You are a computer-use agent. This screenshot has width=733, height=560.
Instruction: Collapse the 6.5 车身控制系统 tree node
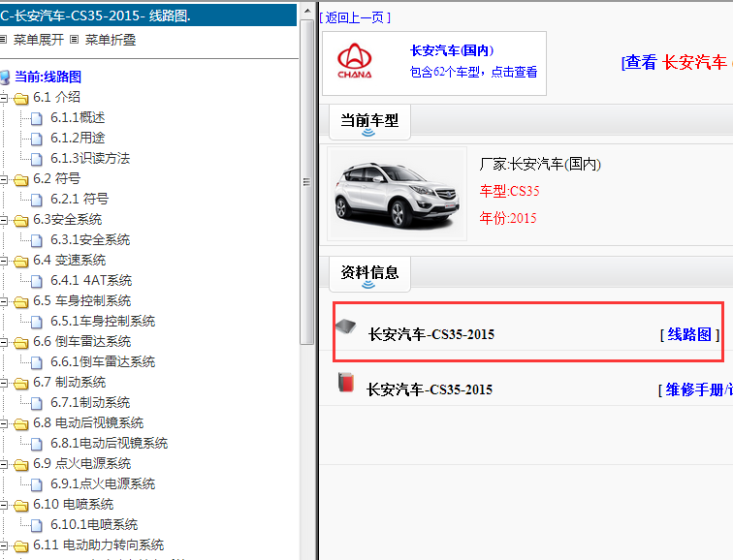pyautogui.click(x=3, y=301)
